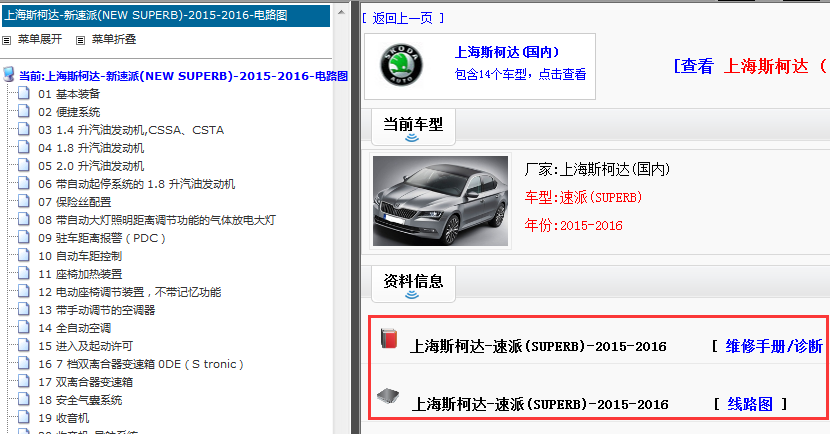This screenshot has width=830, height=434.
Task: Open 03 1.4 升汽油发动机,CSSA、CSTA
Action: [131, 130]
